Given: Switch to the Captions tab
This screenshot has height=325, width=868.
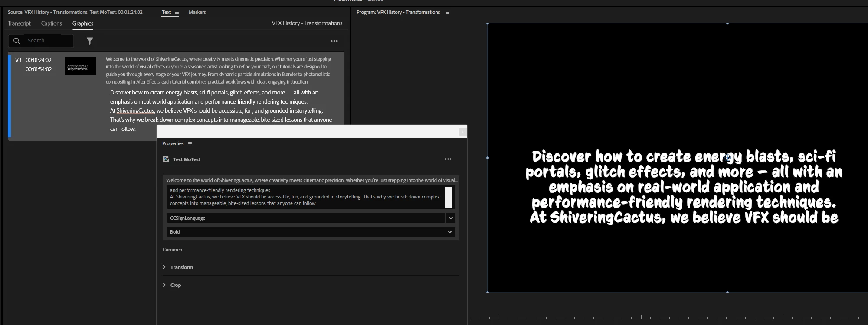Looking at the screenshot, I should (x=52, y=23).
